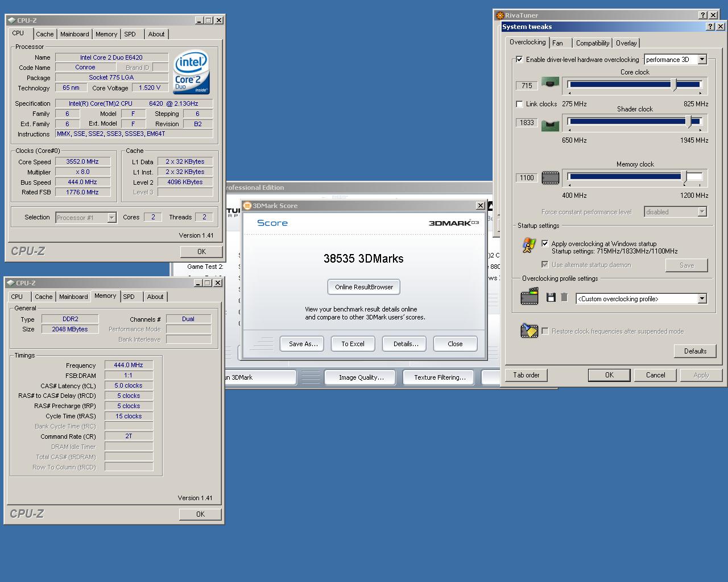Click the FSB:DRAM 1:1 ratio value
This screenshot has height=582, width=728.
tap(129, 375)
